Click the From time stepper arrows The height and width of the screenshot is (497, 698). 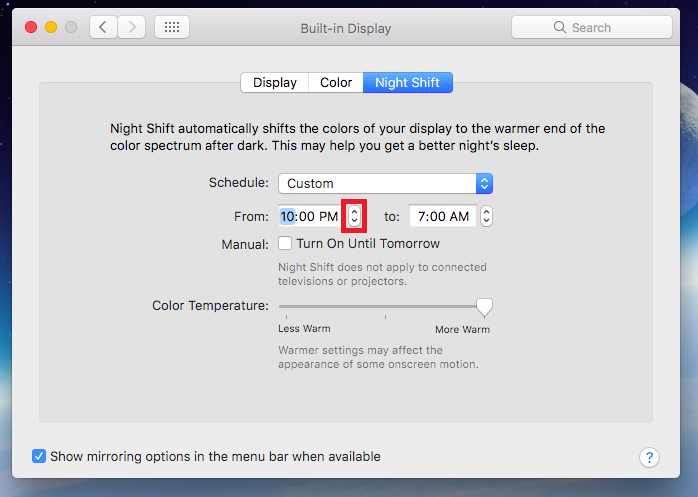point(354,216)
